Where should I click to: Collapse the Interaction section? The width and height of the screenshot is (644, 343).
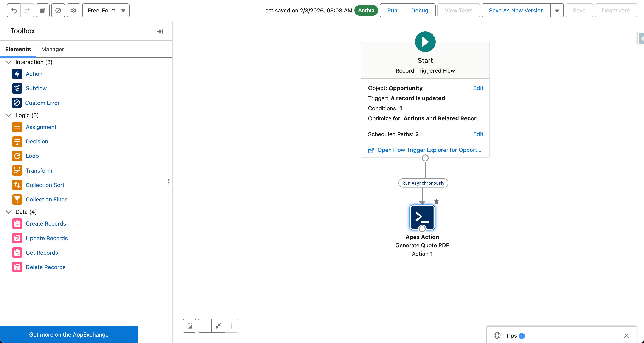8,62
